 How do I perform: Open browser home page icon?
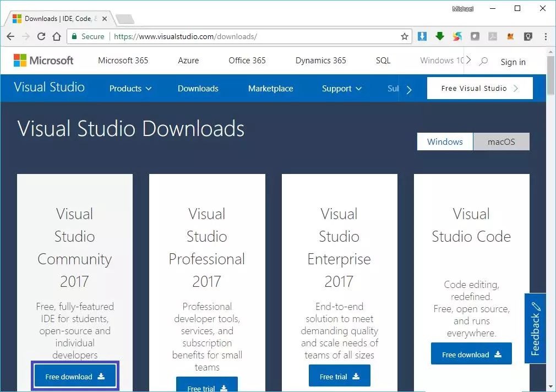[56, 36]
